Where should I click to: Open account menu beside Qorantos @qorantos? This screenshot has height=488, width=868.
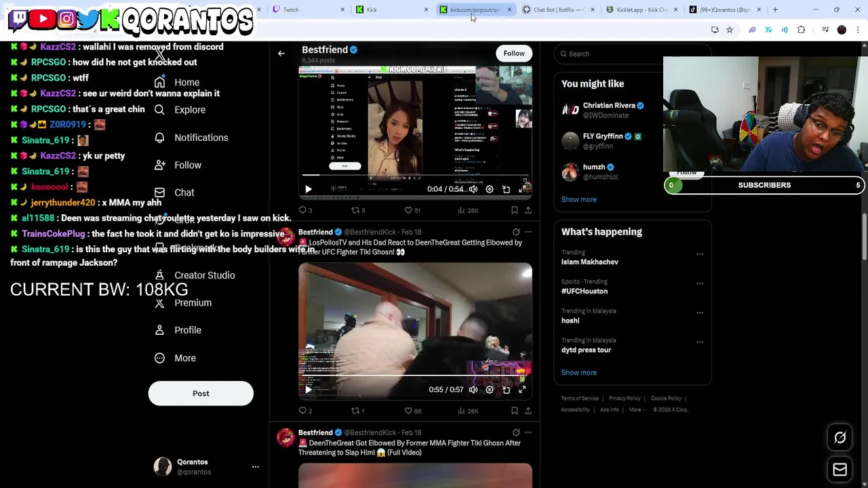255,467
